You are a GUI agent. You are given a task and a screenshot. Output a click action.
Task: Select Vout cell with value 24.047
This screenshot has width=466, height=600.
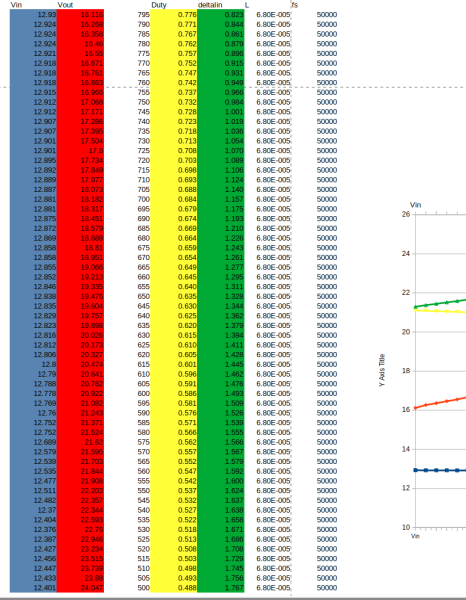pos(80,588)
